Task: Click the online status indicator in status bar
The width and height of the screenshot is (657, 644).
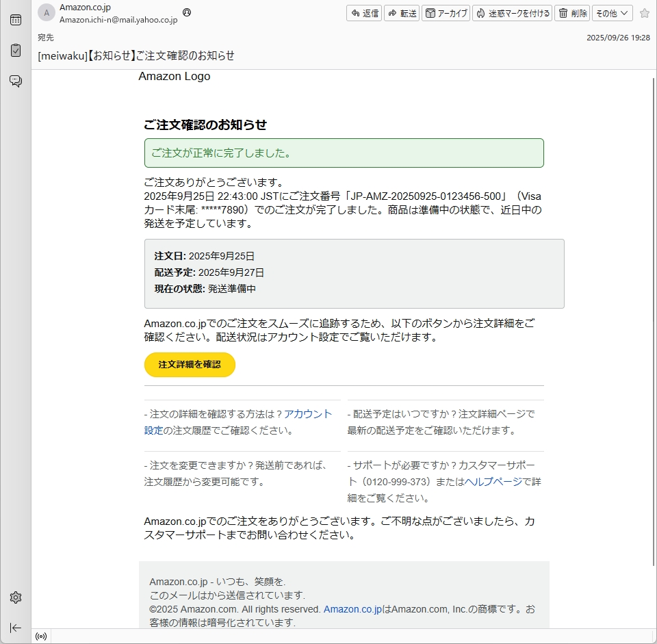Action: (41, 636)
